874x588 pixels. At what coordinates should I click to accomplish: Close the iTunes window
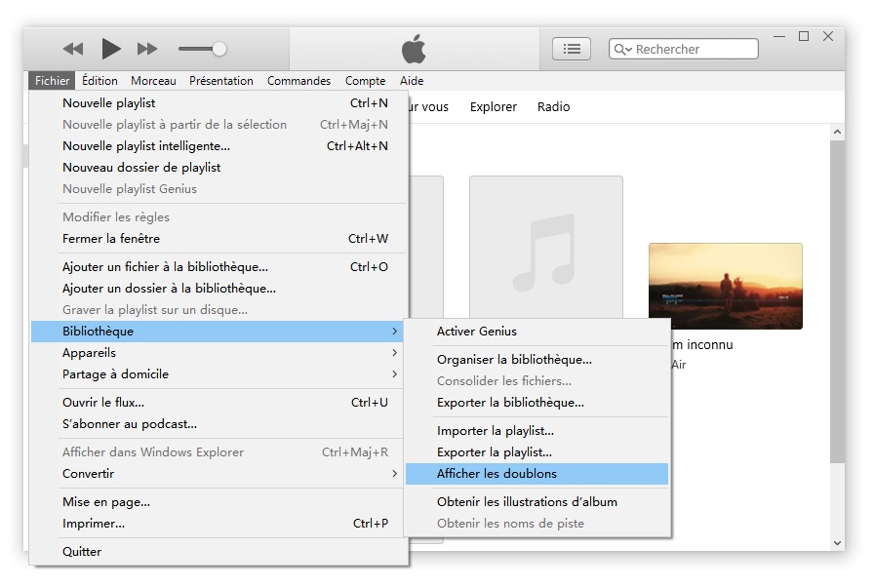(828, 36)
